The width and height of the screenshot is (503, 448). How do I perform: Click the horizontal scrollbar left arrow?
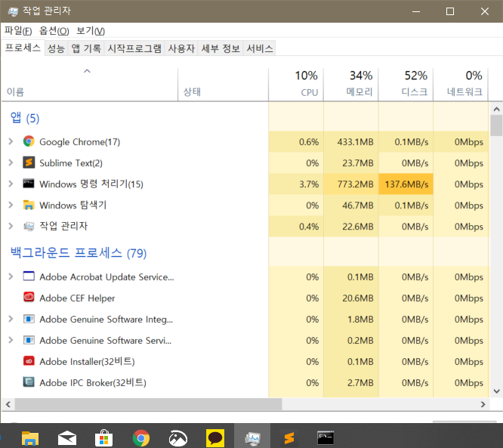[8, 404]
